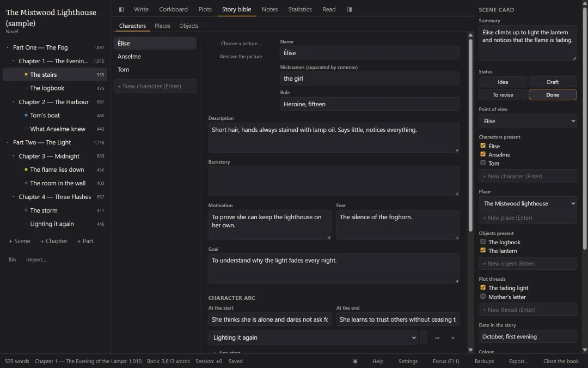Click the Backstory text area
This screenshot has width=588, height=368.
coord(334,181)
